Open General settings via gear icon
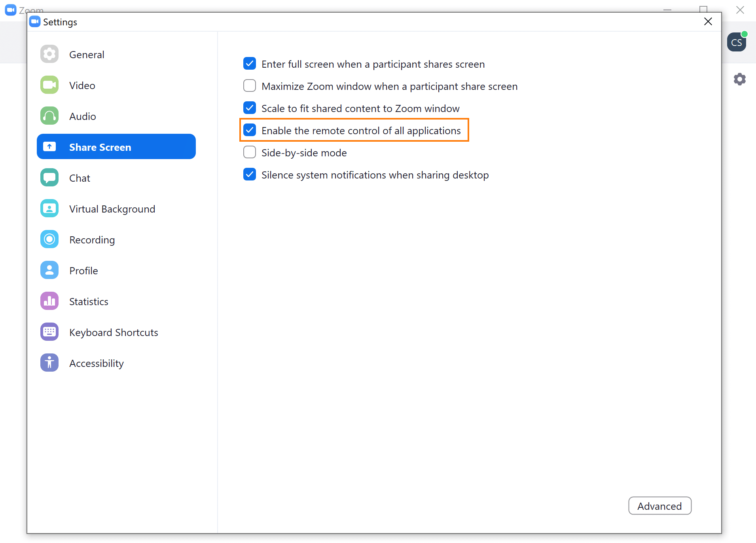Screen dimensions: 756x543 click(49, 54)
